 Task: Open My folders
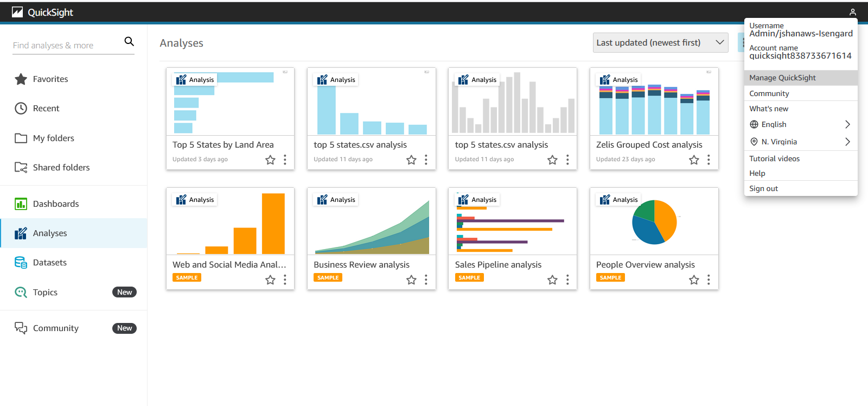[74, 138]
